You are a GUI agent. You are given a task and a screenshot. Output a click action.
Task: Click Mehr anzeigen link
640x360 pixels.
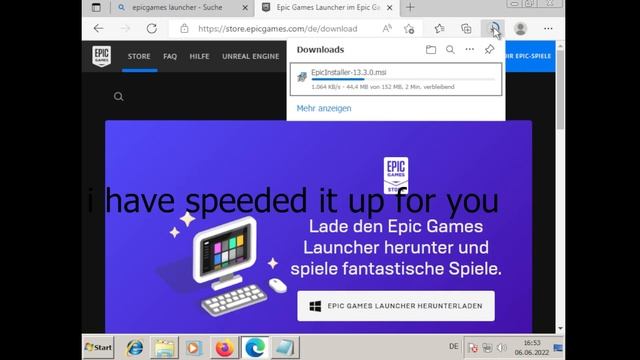324,108
